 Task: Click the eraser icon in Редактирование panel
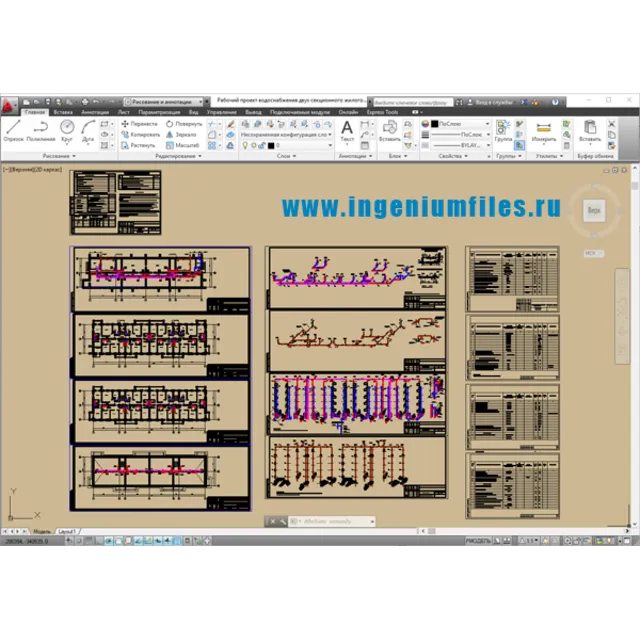tap(231, 124)
